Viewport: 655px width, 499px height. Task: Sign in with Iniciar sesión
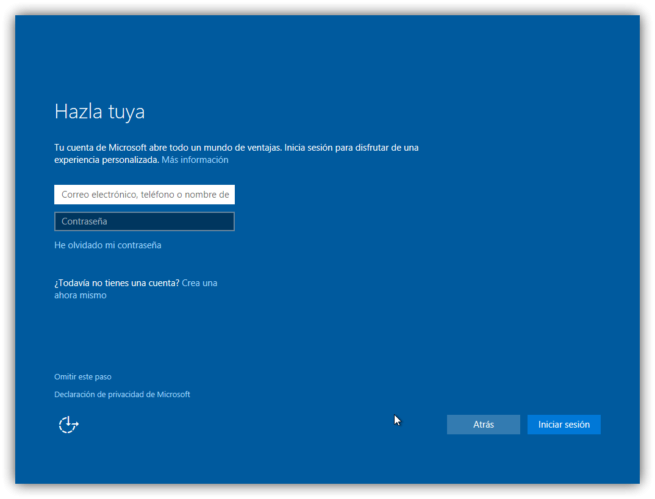pyautogui.click(x=564, y=425)
